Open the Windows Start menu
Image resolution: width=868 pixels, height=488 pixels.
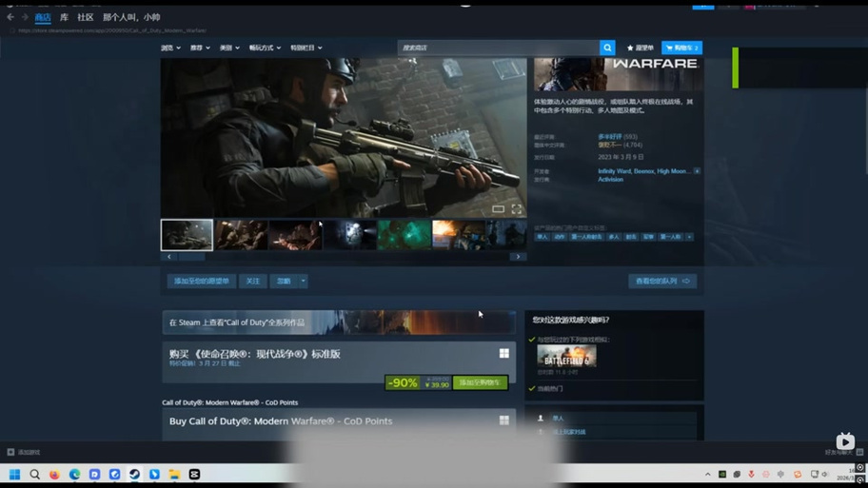pyautogui.click(x=15, y=474)
